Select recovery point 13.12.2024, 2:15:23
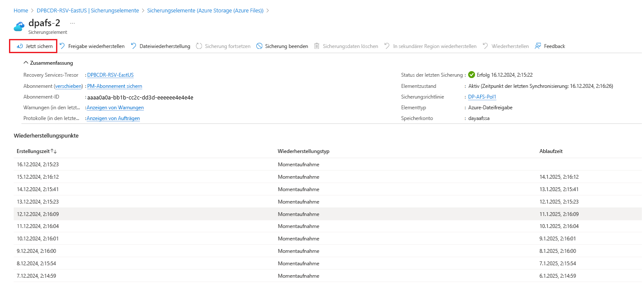 coord(328,202)
